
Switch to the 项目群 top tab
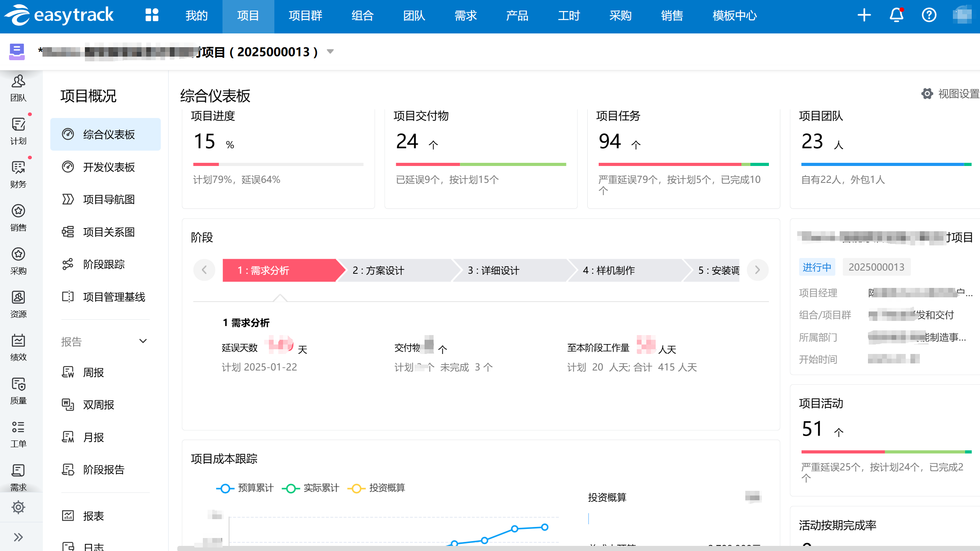pos(305,16)
